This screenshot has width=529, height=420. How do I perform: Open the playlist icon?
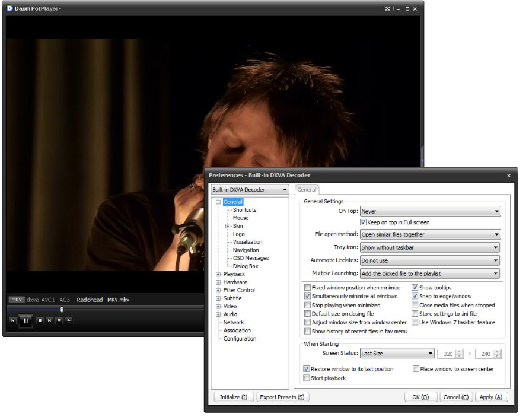pos(59,320)
